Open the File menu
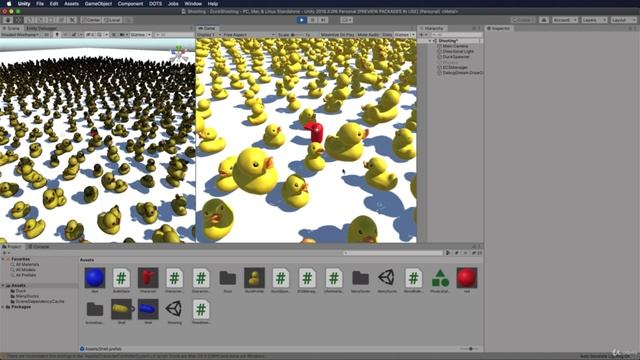This screenshot has width=640, height=360. point(40,4)
